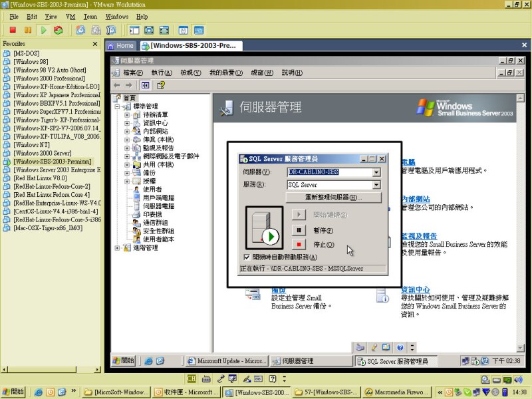Viewport: 532px width, 399px height.
Task: Switch to the Home tab
Action: [121, 45]
